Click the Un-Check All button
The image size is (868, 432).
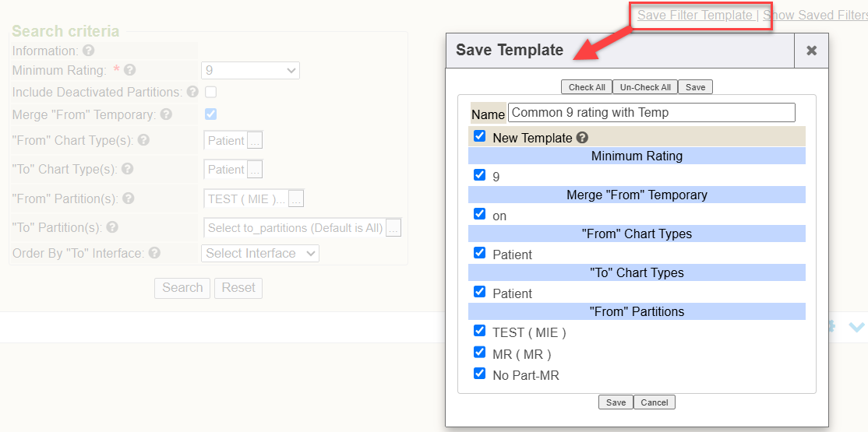(645, 87)
